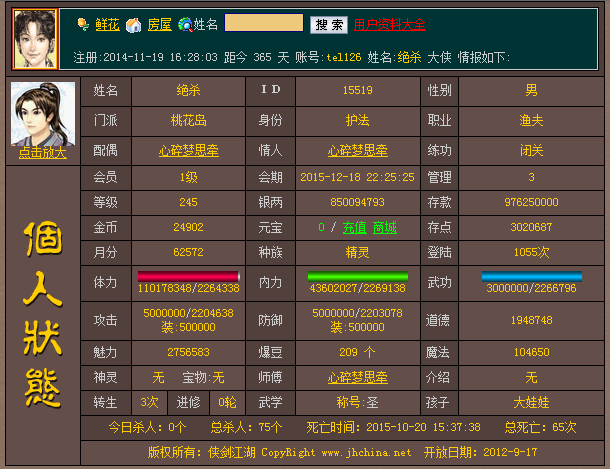Click the 宝物:无 text

203,378
